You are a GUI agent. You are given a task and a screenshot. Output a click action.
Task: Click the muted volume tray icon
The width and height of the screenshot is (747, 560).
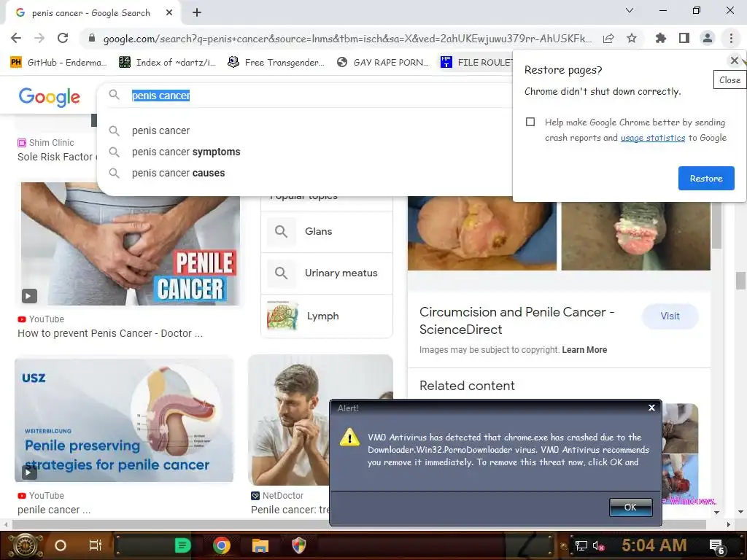point(598,545)
